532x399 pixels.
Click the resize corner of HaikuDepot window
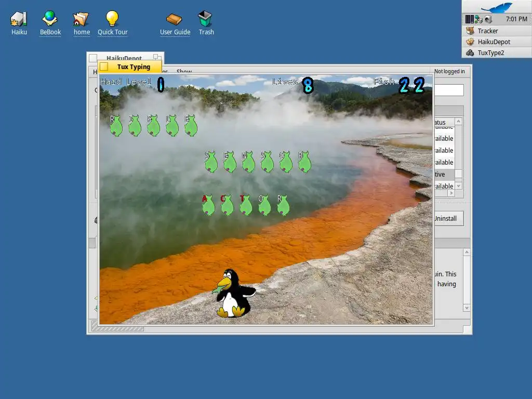[467, 330]
